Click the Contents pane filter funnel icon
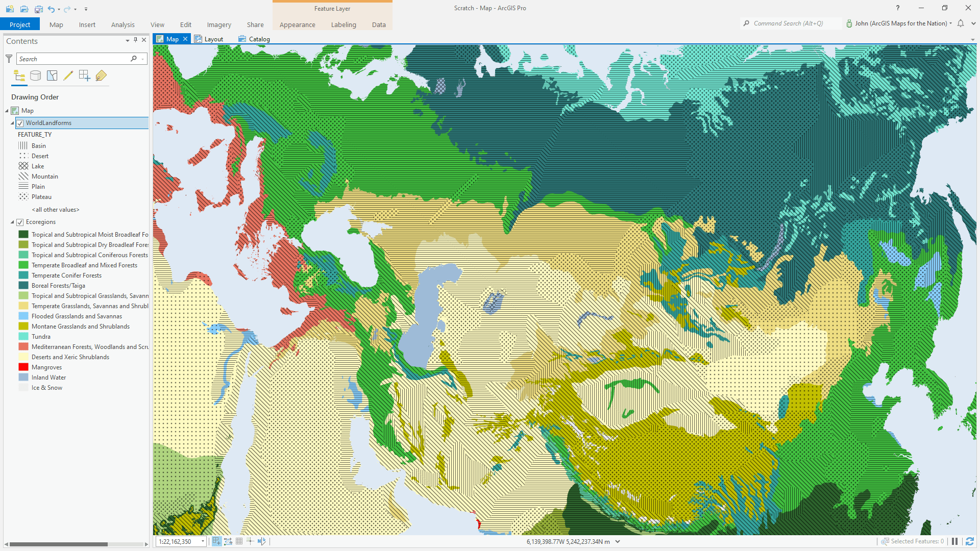Viewport: 980px width, 551px height. pyautogui.click(x=9, y=59)
